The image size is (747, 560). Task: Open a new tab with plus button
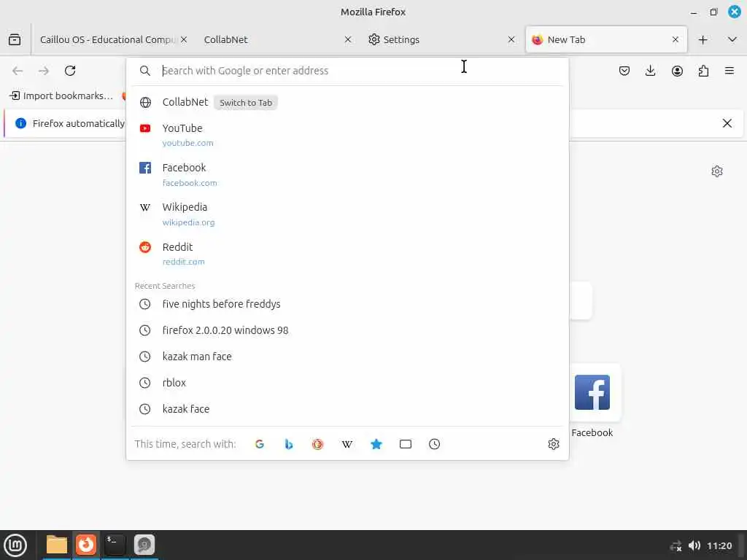click(703, 39)
